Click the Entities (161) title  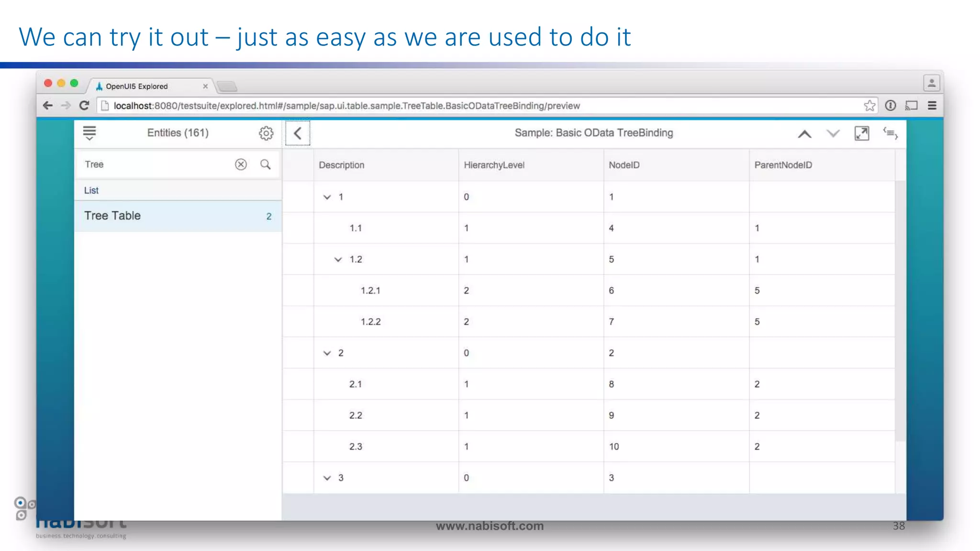[178, 133]
